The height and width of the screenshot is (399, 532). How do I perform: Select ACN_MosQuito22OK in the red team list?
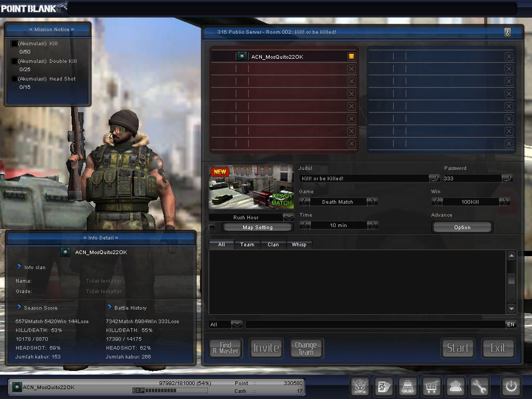[x=283, y=57]
